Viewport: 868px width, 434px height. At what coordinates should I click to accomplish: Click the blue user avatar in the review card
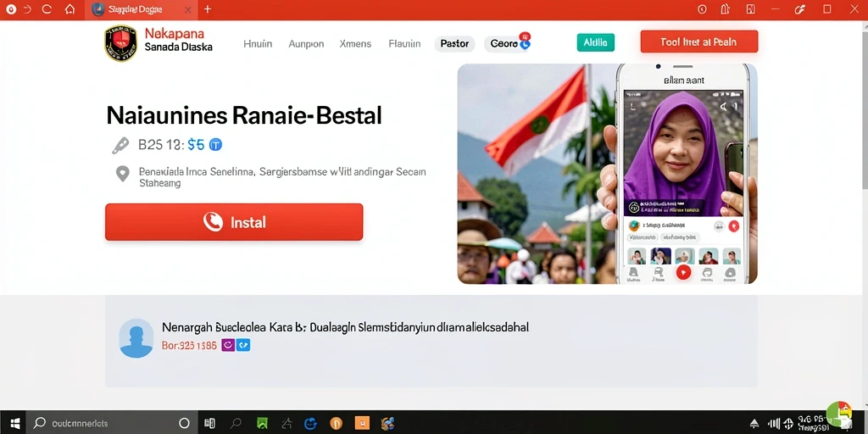pyautogui.click(x=136, y=337)
